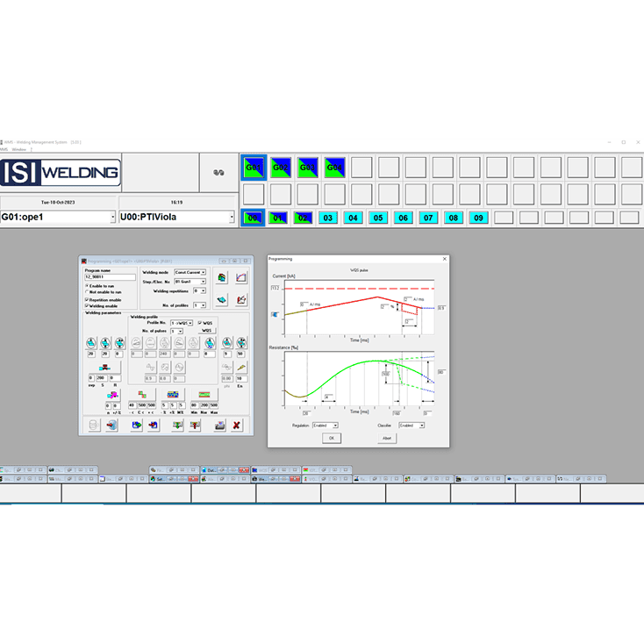Click the min/max limits parameter icon

pos(204,395)
